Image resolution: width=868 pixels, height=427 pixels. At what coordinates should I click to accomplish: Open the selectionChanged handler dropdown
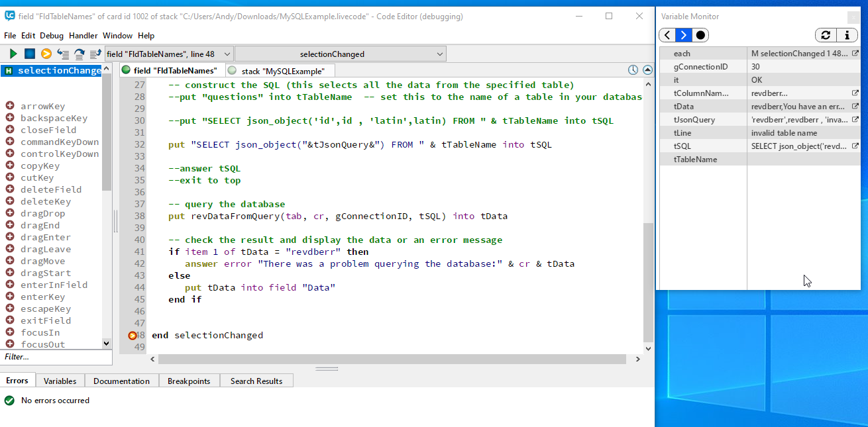pos(341,54)
